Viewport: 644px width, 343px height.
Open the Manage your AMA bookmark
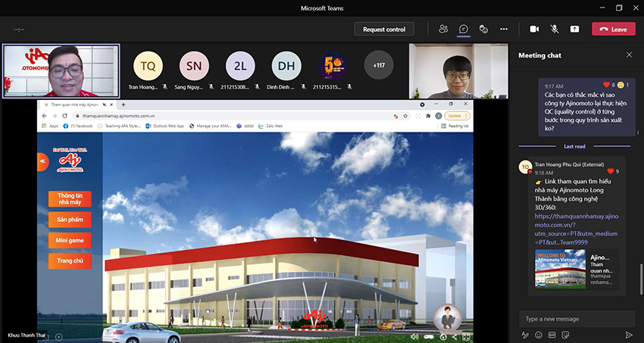(x=211, y=126)
